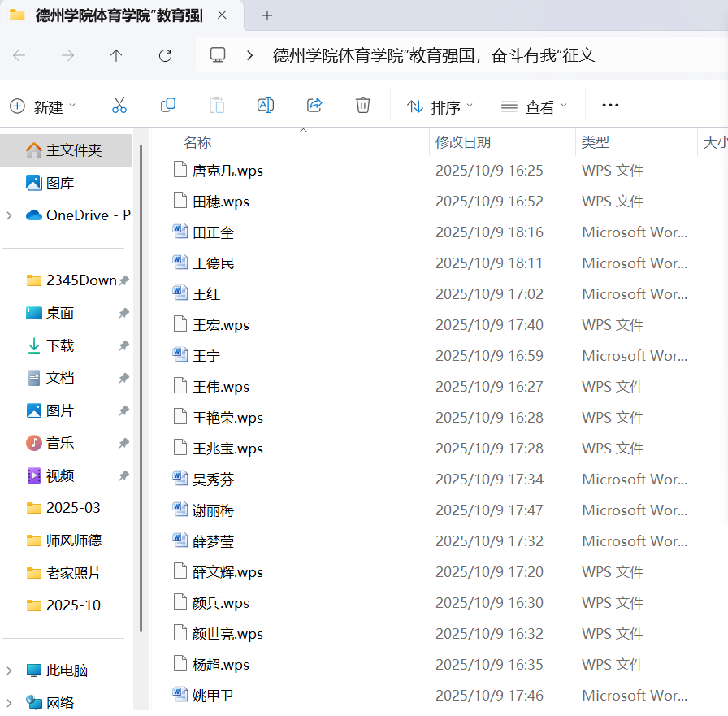Image resolution: width=728 pixels, height=716 pixels.
Task: Open the 新建 dropdown menu
Action: 43,106
